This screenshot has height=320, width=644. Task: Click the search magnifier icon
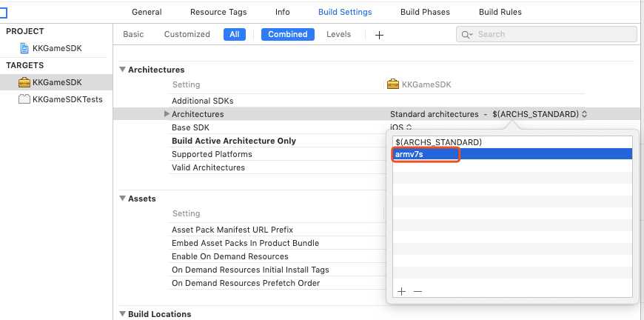point(466,35)
